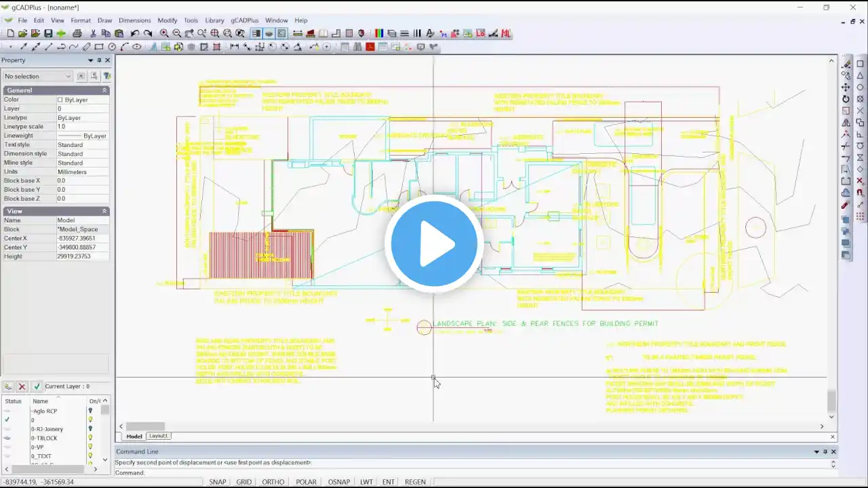Close the Property panel
868x488 pixels.
coord(107,60)
